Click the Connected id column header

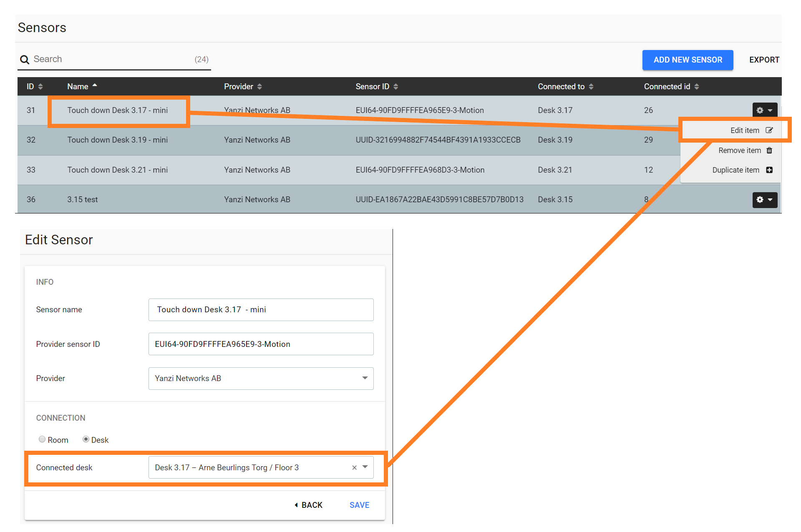pos(667,86)
